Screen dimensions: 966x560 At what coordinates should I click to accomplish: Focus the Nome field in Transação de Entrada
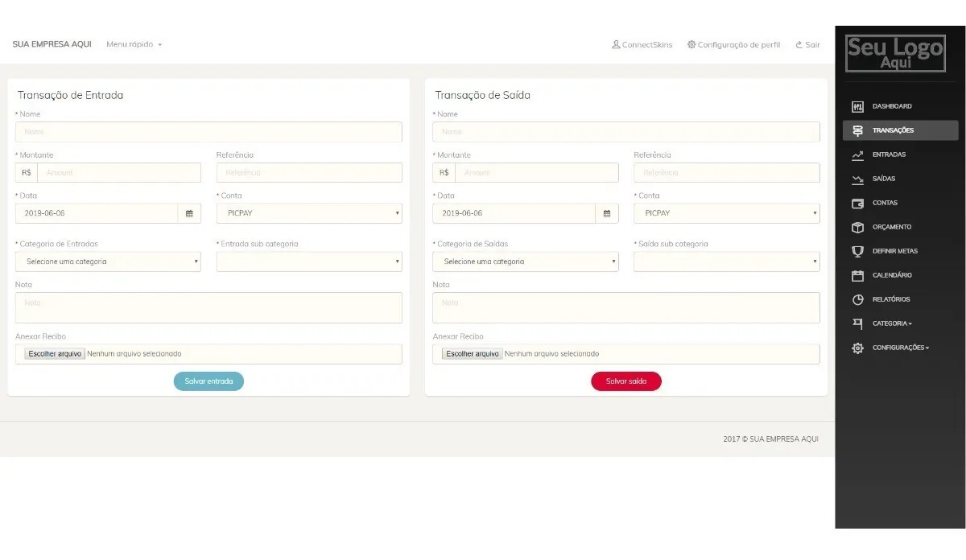click(208, 132)
